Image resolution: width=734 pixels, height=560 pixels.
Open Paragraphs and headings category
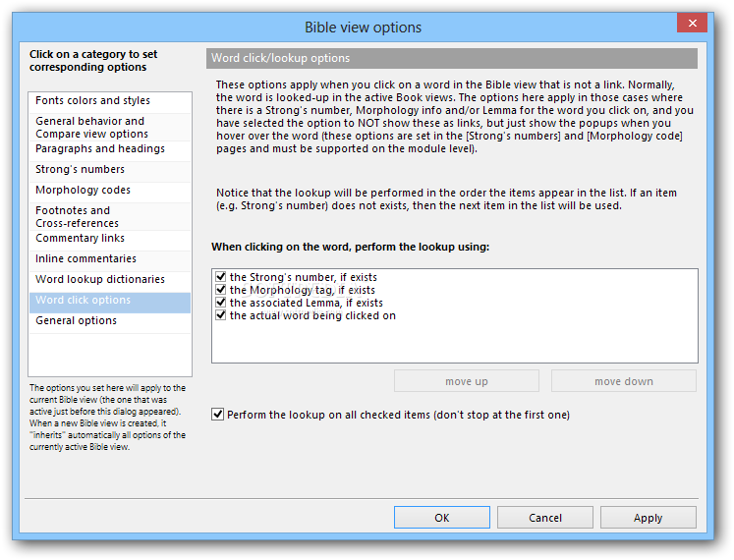tap(110, 149)
